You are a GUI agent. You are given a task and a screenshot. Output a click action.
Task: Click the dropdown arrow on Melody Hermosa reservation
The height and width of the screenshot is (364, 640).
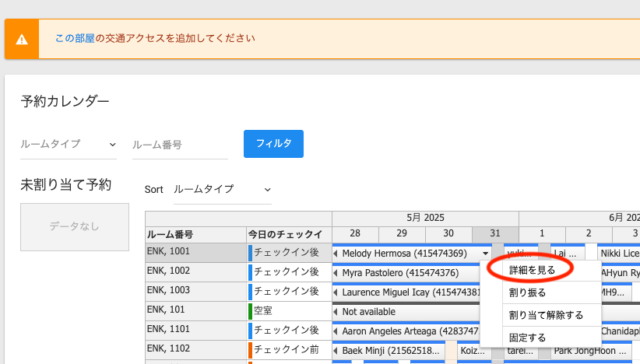point(486,254)
